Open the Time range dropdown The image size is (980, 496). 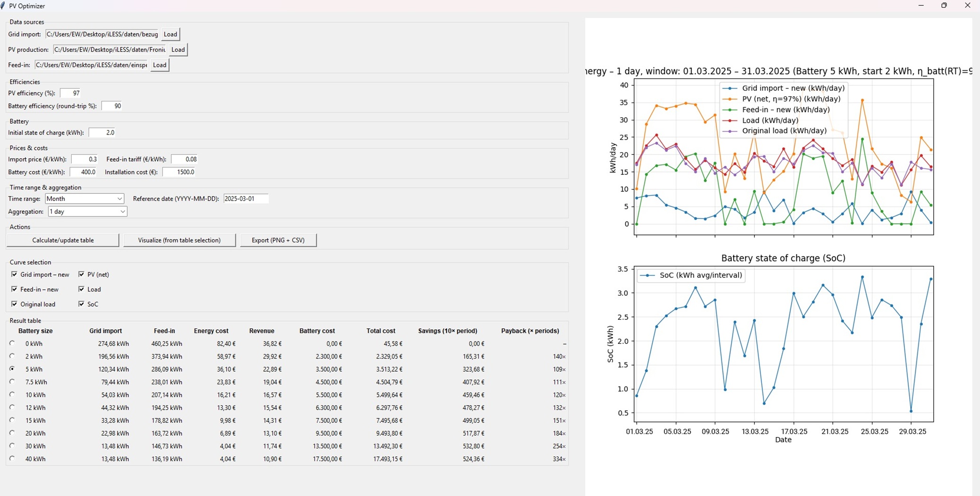pos(84,199)
